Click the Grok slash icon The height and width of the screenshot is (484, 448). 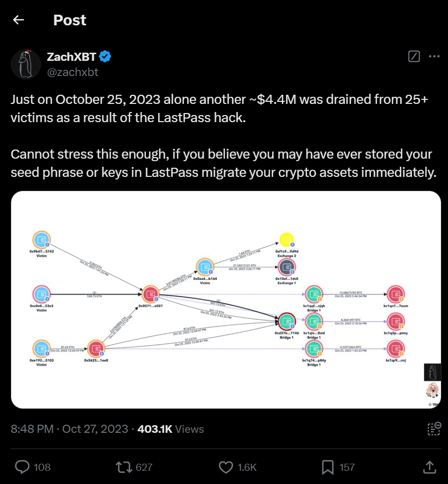(x=414, y=56)
